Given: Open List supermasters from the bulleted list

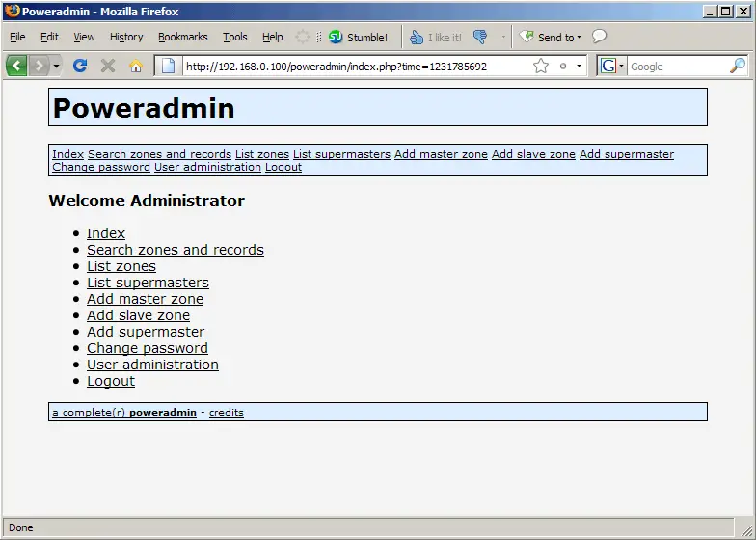Looking at the screenshot, I should tap(148, 283).
